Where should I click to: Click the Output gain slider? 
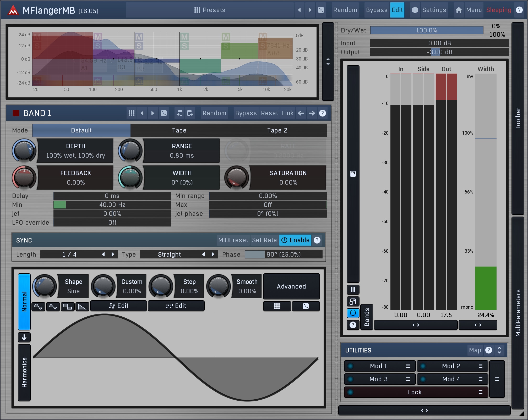click(439, 52)
